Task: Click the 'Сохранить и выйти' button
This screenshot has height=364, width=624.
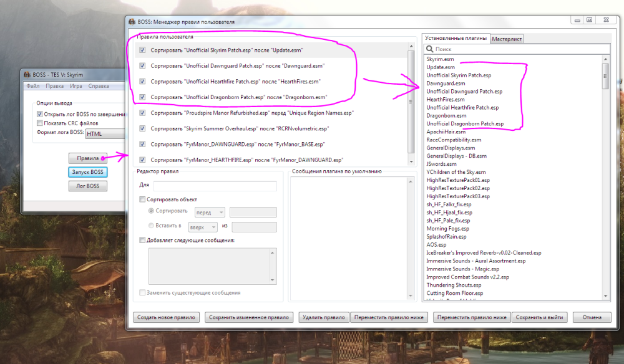Action: [x=539, y=317]
